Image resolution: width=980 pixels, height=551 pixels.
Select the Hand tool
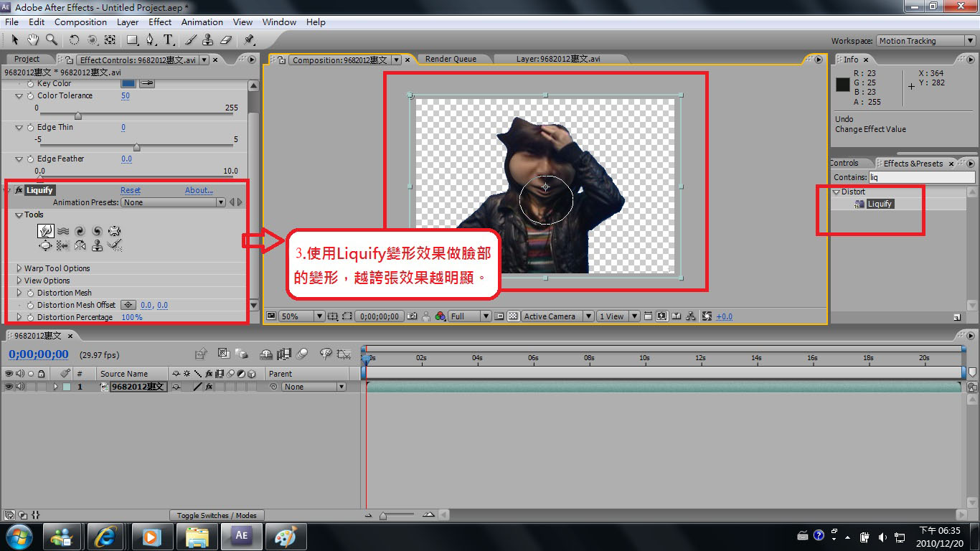[33, 40]
